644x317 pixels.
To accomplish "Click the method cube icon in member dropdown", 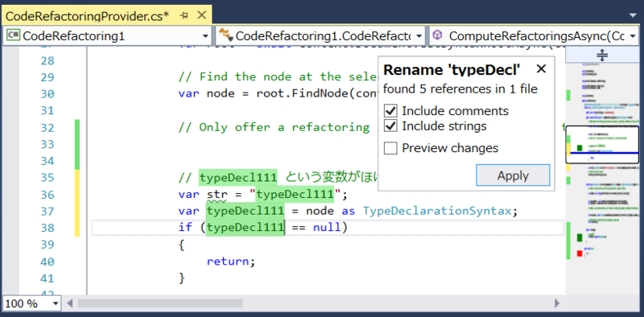I will [438, 35].
